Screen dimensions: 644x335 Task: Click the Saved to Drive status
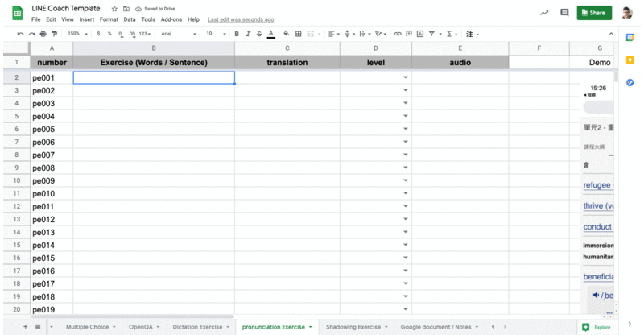coord(155,9)
